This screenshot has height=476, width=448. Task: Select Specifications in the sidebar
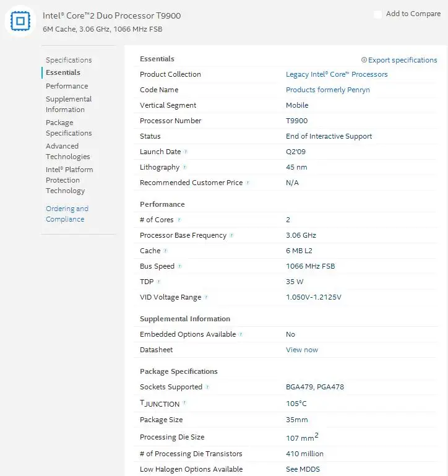pyautogui.click(x=69, y=60)
